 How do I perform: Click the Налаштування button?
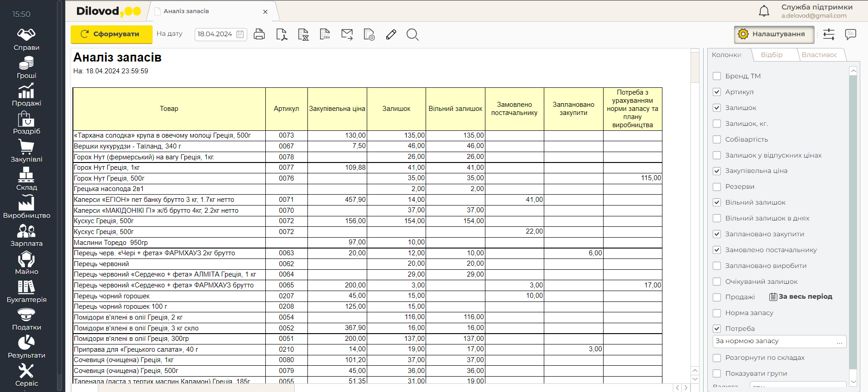tap(773, 34)
